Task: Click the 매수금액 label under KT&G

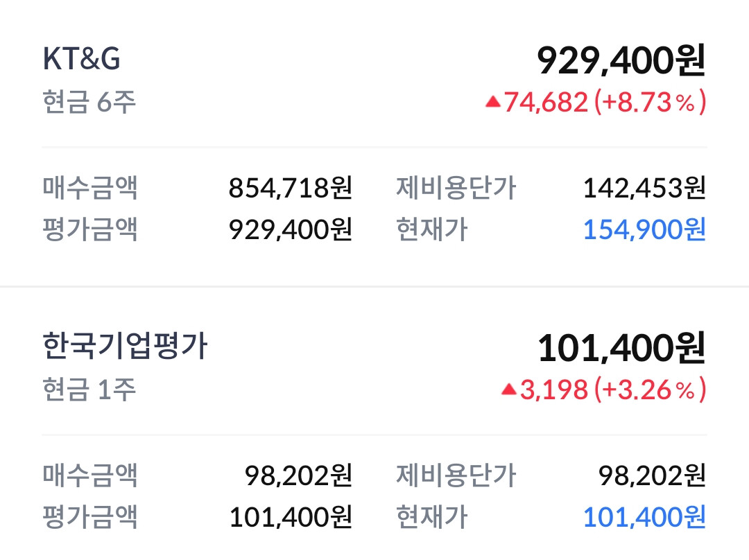Action: (x=90, y=188)
